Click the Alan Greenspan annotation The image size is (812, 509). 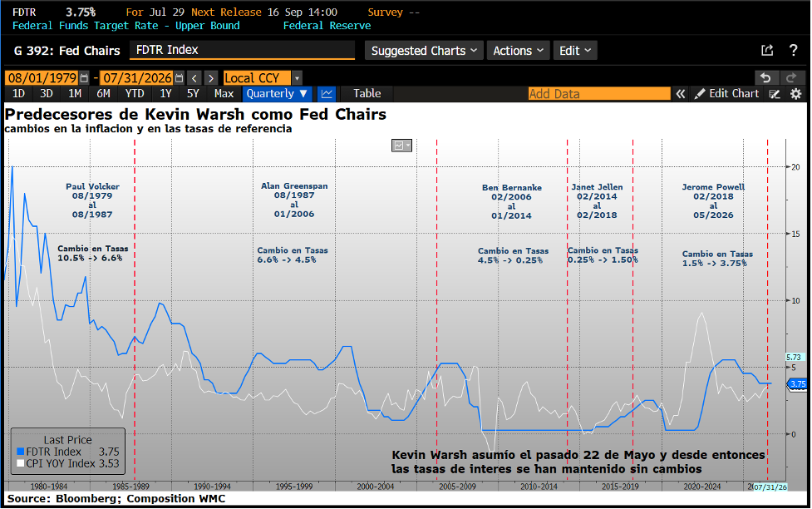point(294,200)
